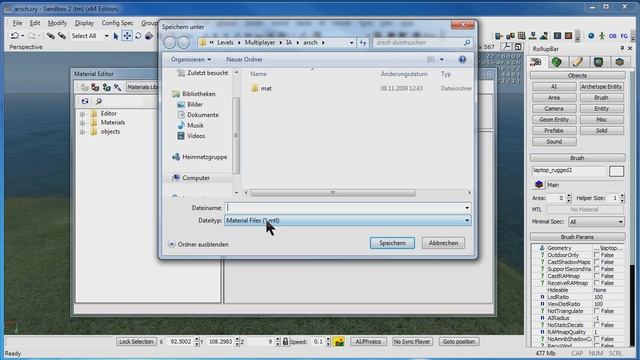Image resolution: width=640 pixels, height=360 pixels.
Task: Toggle the NoStaticDecals checkbox
Action: coord(597,325)
